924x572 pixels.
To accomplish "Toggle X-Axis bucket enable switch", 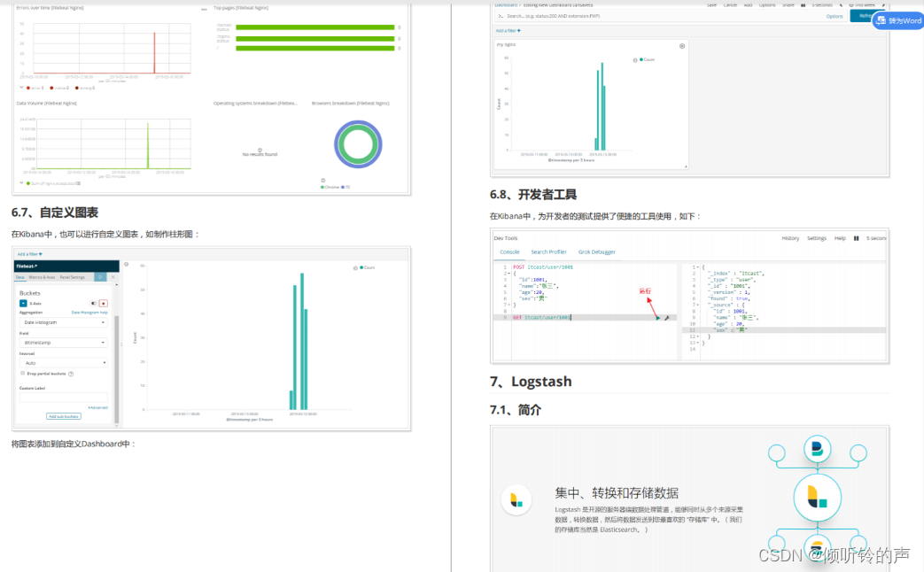I will pyautogui.click(x=93, y=304).
